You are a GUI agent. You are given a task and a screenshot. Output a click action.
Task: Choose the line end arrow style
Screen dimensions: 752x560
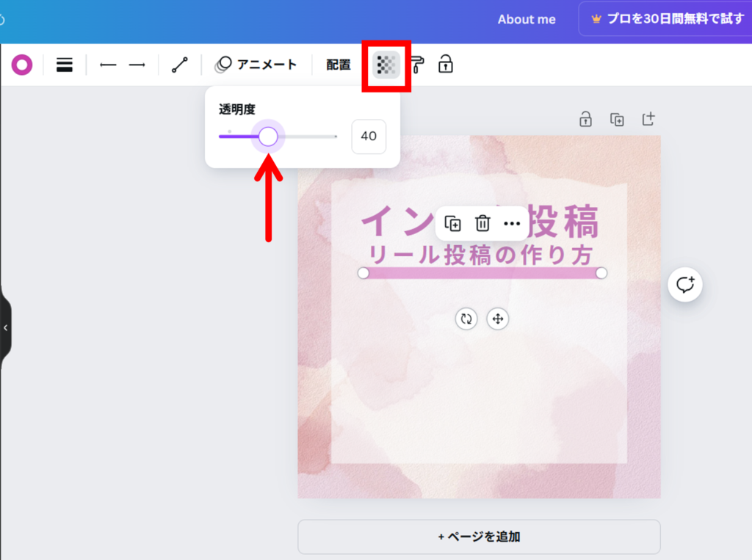tap(137, 65)
